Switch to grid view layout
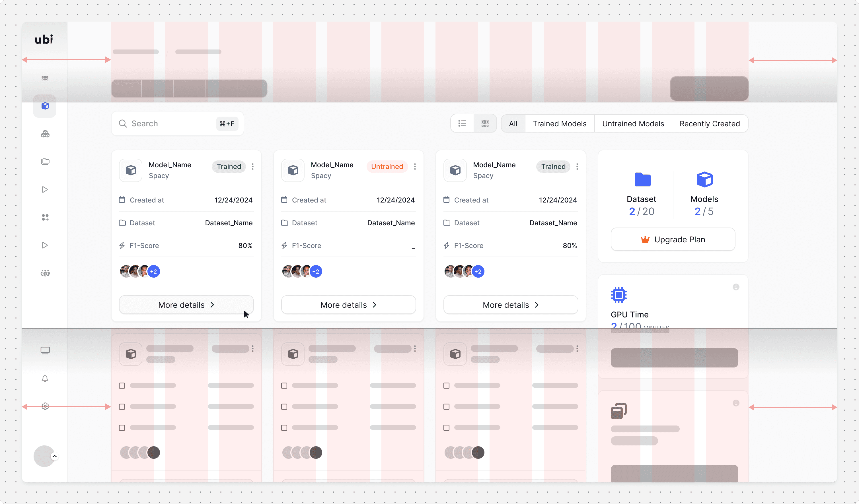 [485, 123]
